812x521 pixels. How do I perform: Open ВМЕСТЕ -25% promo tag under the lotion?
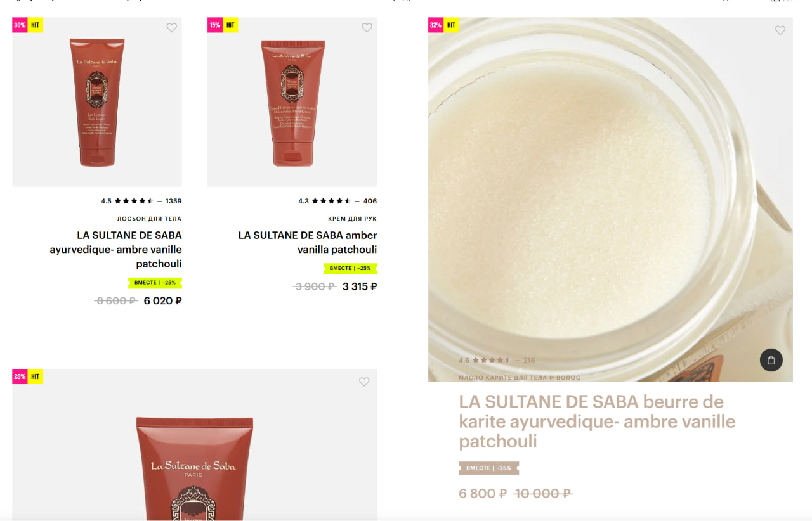(155, 283)
